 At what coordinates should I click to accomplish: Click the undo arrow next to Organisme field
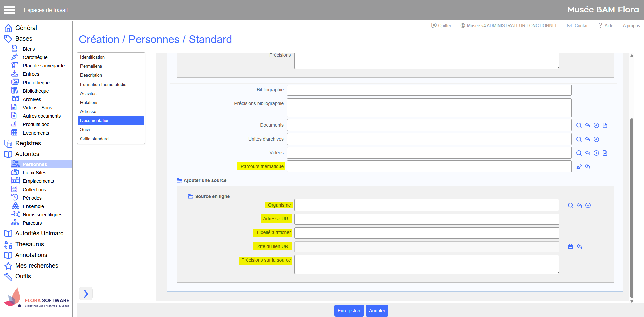(x=579, y=205)
